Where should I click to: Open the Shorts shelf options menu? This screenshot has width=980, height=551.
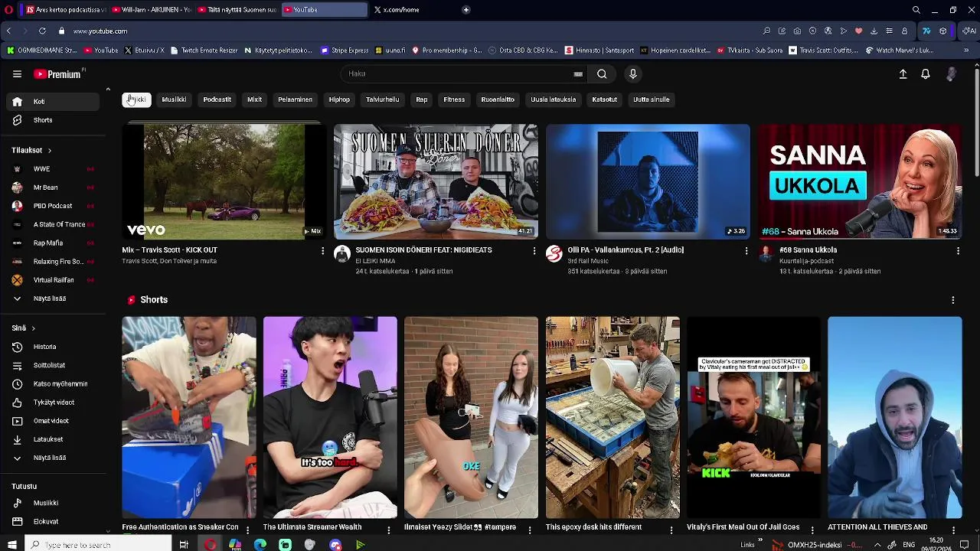(952, 300)
